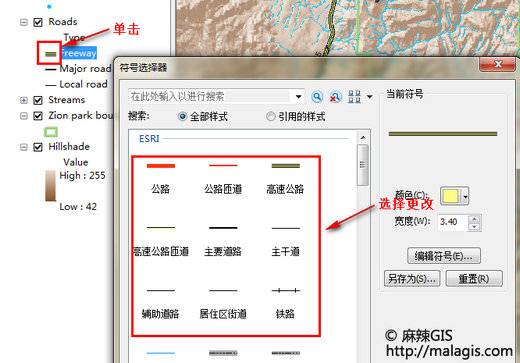Collapse the Roads layer tree node
The width and height of the screenshot is (520, 363).
[24, 22]
